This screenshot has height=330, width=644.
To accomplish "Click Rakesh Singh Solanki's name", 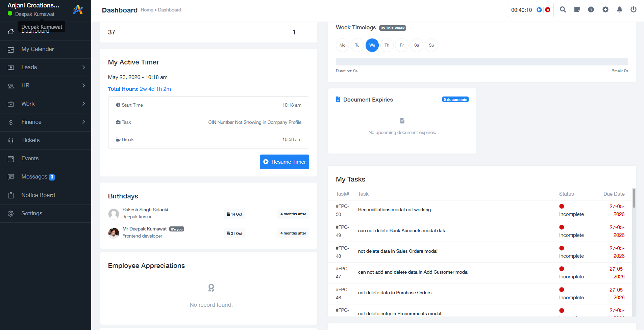I will [145, 210].
